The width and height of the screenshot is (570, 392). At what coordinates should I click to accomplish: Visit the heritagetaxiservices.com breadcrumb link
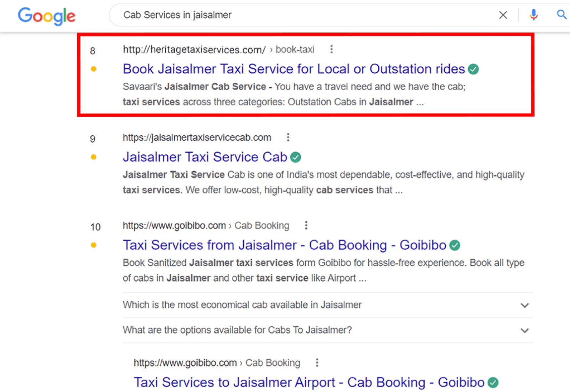(x=194, y=50)
